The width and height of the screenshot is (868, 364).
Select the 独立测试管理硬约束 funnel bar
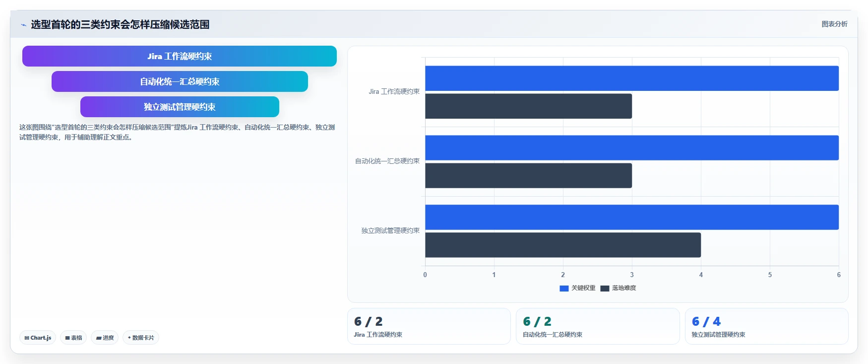180,107
